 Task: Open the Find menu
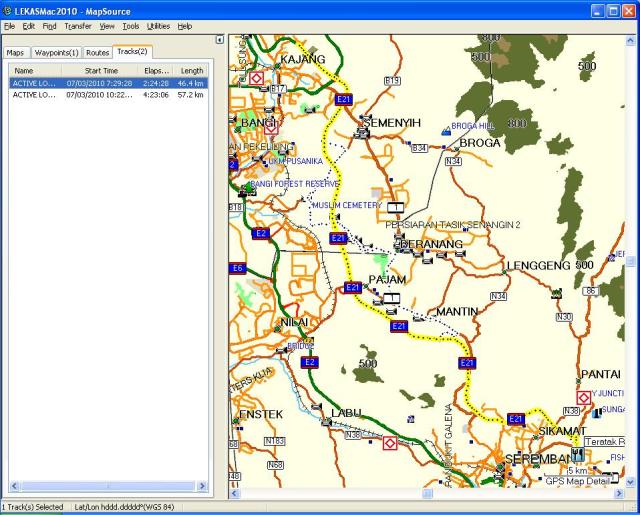[49, 26]
